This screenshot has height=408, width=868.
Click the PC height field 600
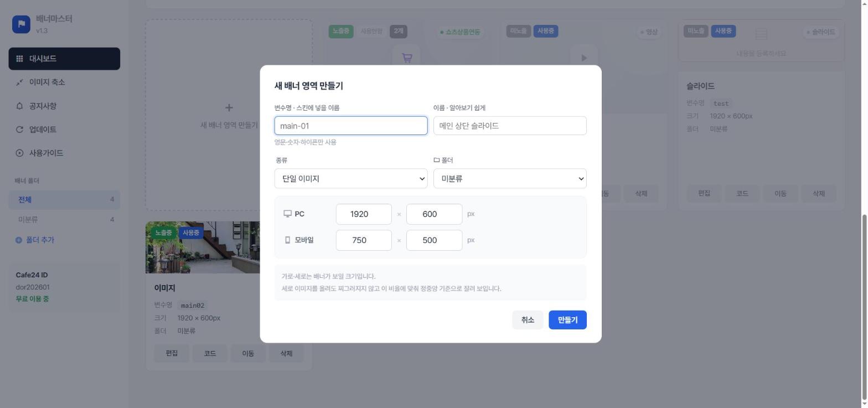[435, 214]
